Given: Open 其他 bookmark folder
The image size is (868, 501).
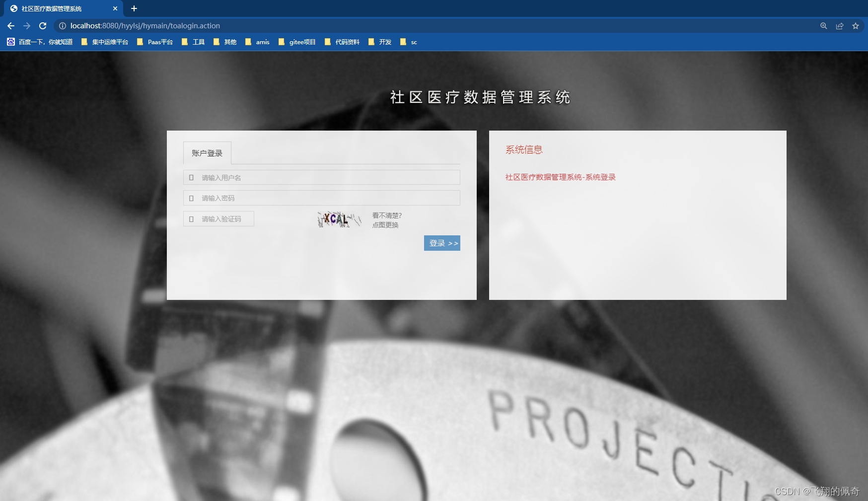Looking at the screenshot, I should (x=225, y=42).
